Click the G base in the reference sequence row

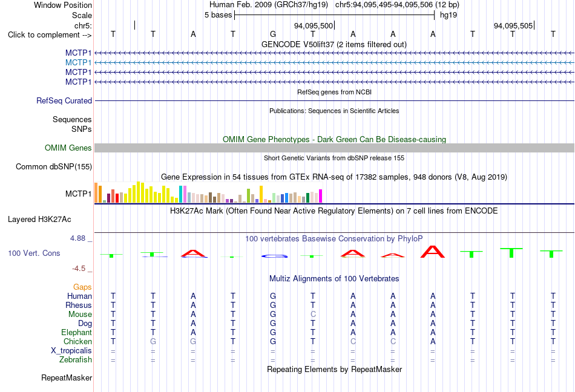point(273,34)
